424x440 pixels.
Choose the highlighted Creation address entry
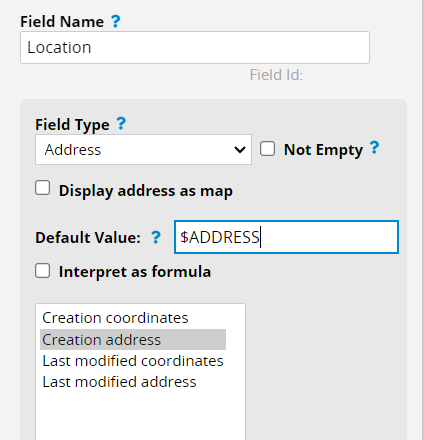coord(133,340)
